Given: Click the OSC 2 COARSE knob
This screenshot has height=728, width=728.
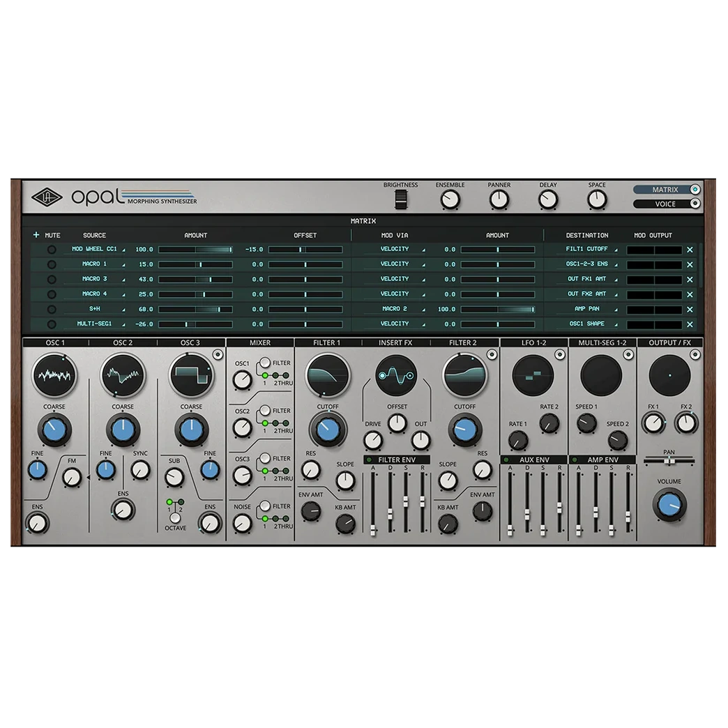Looking at the screenshot, I should click(x=123, y=430).
